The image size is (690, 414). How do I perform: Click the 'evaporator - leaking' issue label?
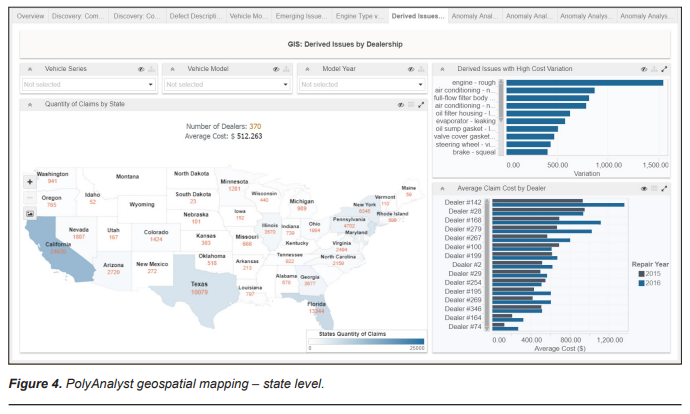(466, 121)
